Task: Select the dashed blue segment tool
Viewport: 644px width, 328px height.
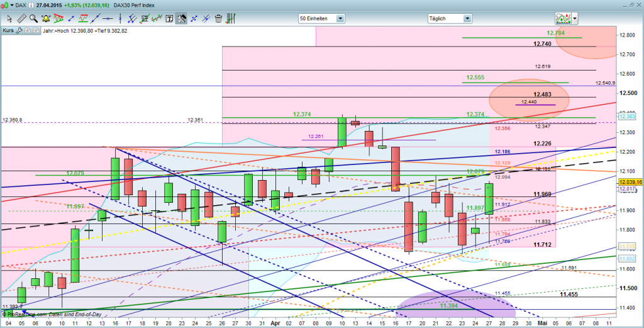Action: pos(194,18)
